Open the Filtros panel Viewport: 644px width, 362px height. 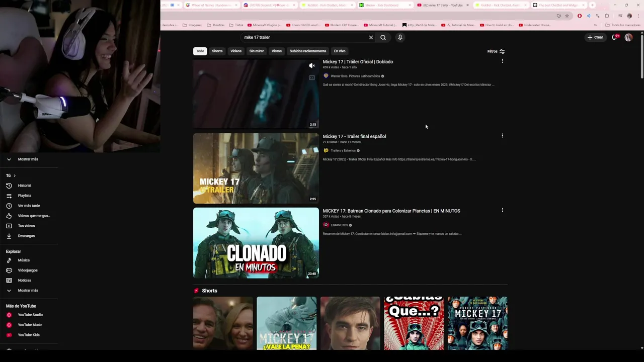click(496, 51)
